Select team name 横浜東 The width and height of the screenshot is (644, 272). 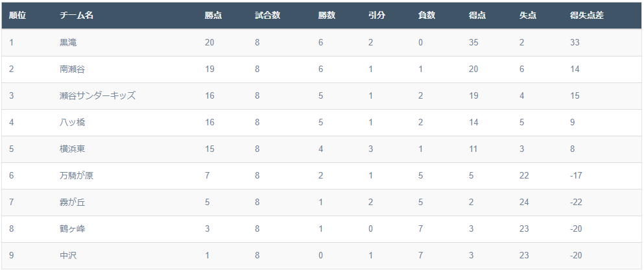coord(72,149)
